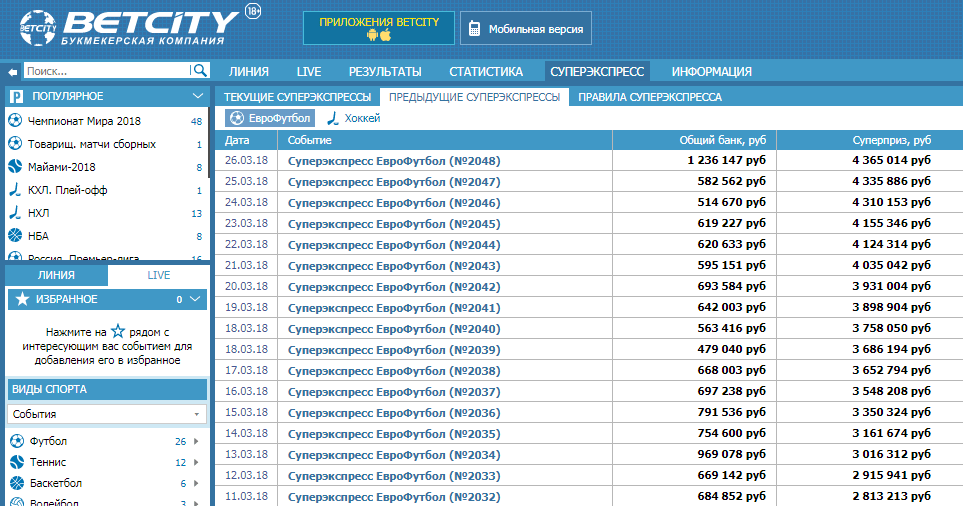Screen dimensions: 963x506
Task: Click the bank value 1 236 147 руб
Action: (x=727, y=160)
